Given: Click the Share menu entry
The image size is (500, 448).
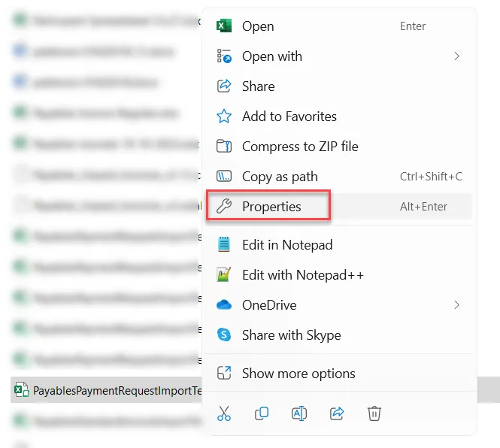Looking at the screenshot, I should pyautogui.click(x=258, y=86).
